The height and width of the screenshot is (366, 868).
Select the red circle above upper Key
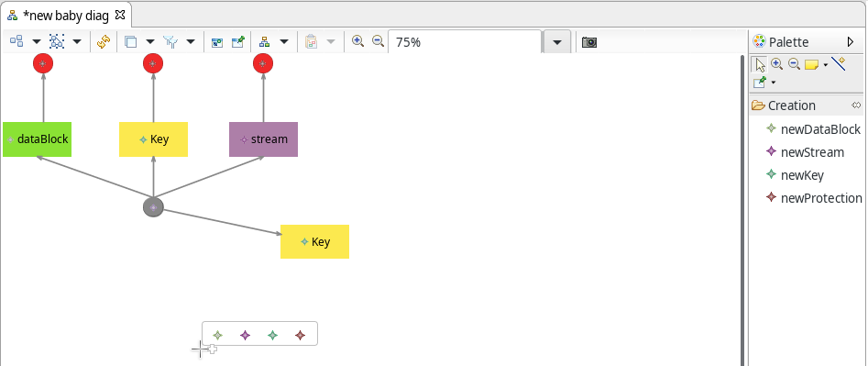[153, 63]
